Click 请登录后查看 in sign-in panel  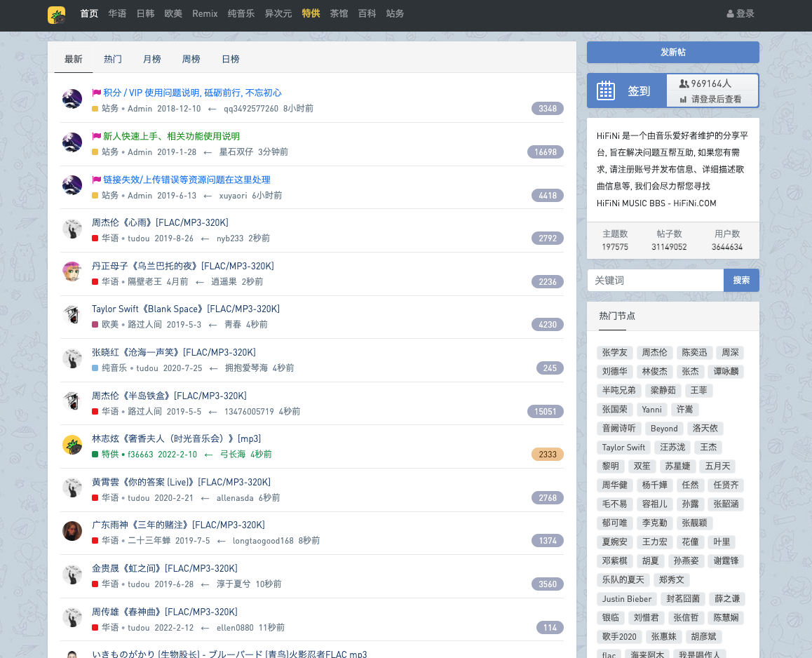pos(716,99)
